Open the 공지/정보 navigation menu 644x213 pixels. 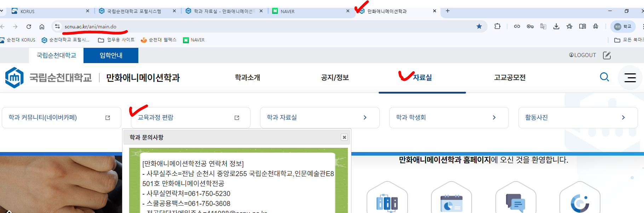[335, 78]
